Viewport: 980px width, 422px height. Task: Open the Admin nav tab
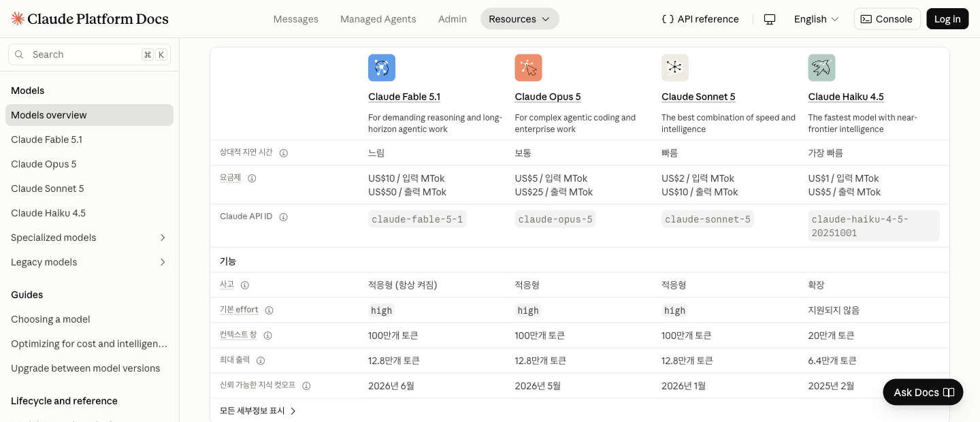coord(453,19)
